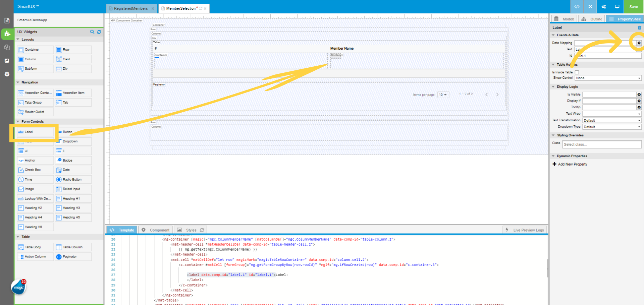Select the UX Widgets puzzle icon in sidebar
The height and width of the screenshot is (305, 644).
click(x=7, y=34)
